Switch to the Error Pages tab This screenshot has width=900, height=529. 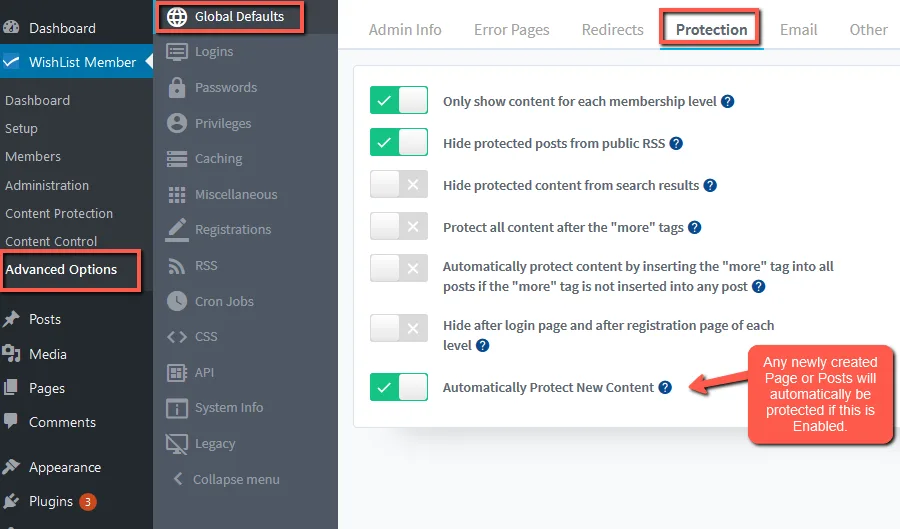tap(511, 30)
